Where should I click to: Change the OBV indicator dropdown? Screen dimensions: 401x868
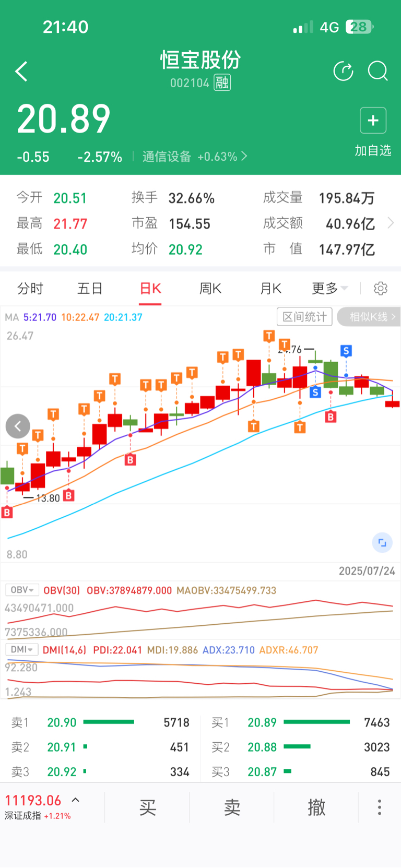click(22, 590)
